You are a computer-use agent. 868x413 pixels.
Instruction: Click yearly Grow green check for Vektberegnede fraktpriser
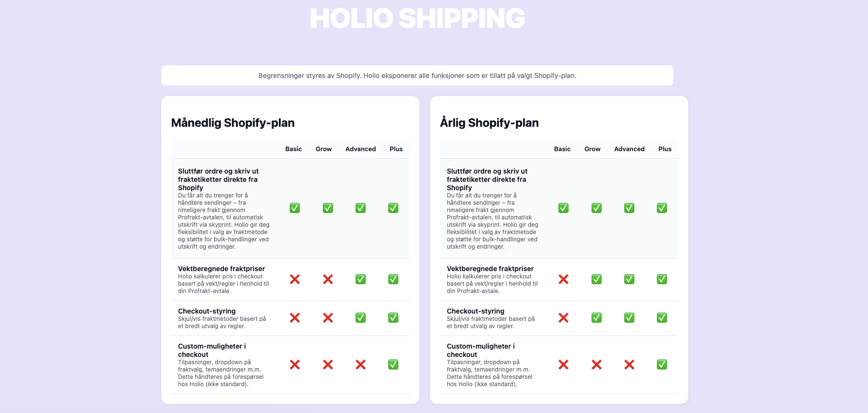[596, 279]
